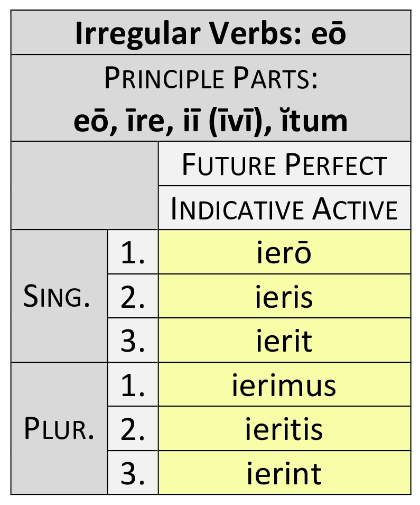Image resolution: width=420 pixels, height=505 pixels.
Task: Select the plural "3." person number cell
Action: [133, 473]
